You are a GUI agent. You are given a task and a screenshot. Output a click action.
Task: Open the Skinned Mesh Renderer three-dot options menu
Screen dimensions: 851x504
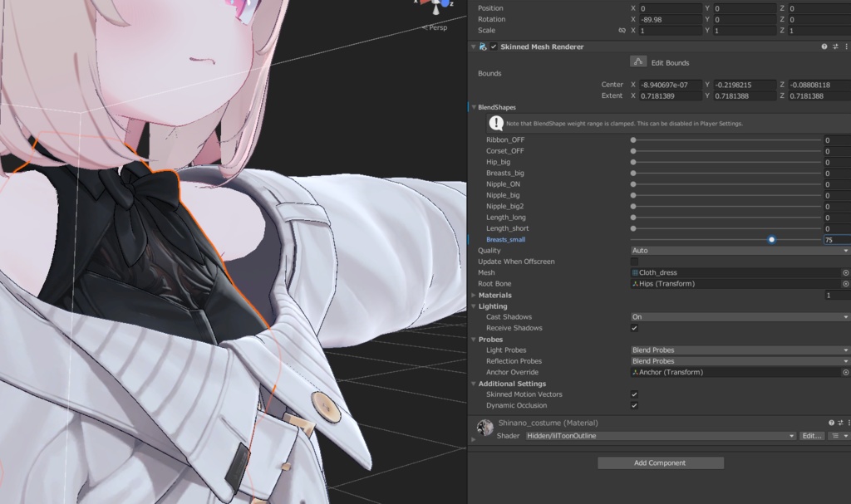tap(846, 46)
